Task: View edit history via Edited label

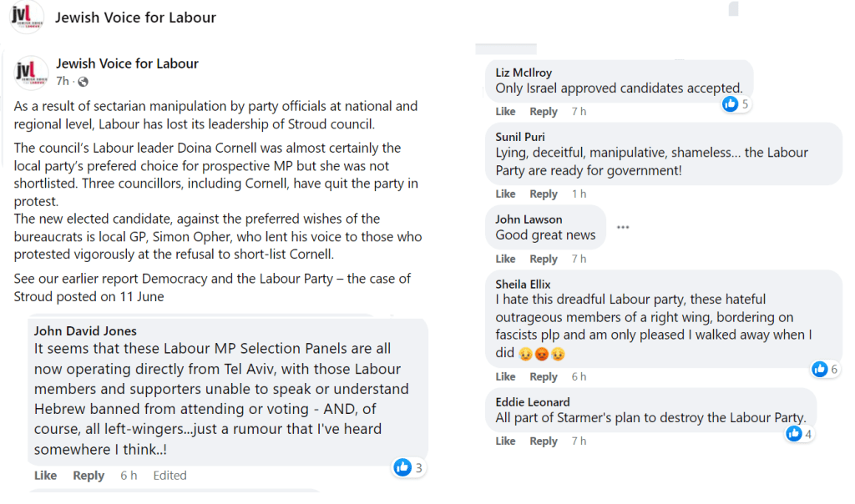Action: tap(169, 476)
